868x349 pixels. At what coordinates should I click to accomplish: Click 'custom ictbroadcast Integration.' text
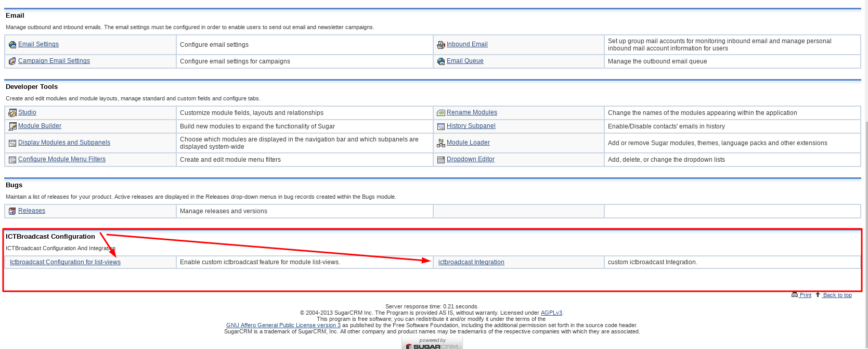pyautogui.click(x=653, y=262)
